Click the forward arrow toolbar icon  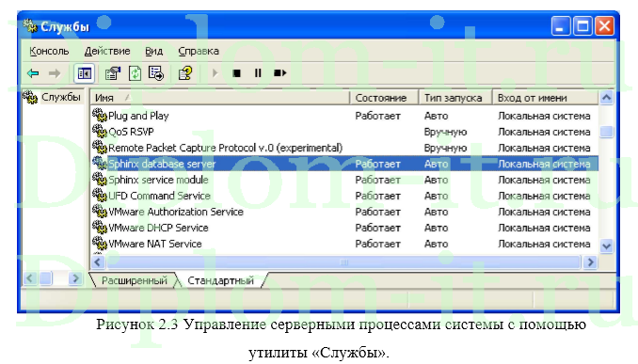(55, 73)
